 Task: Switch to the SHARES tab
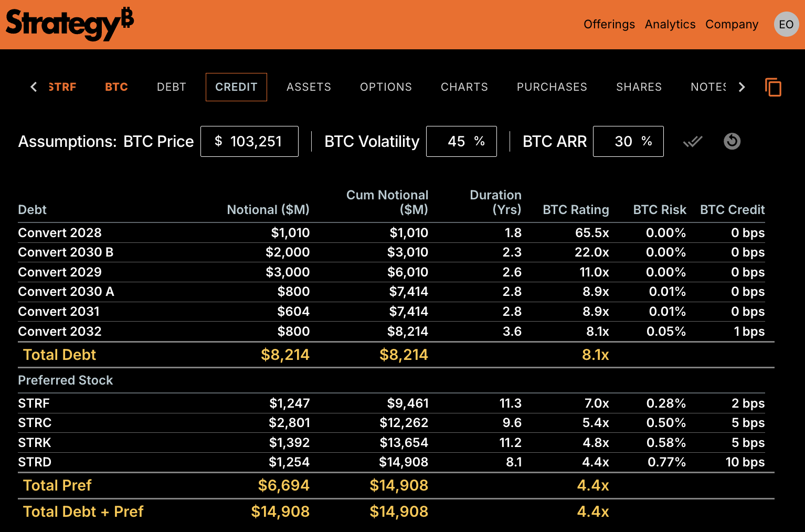(x=639, y=87)
